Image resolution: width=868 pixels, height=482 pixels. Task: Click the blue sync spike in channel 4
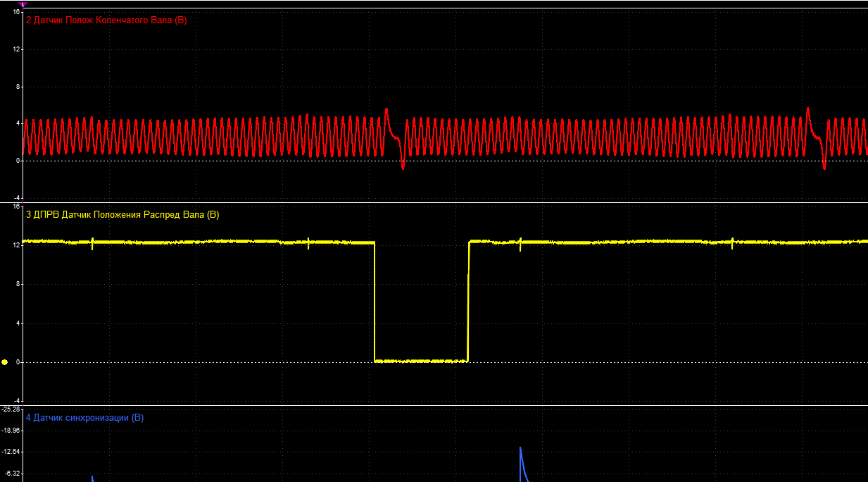pos(522,464)
